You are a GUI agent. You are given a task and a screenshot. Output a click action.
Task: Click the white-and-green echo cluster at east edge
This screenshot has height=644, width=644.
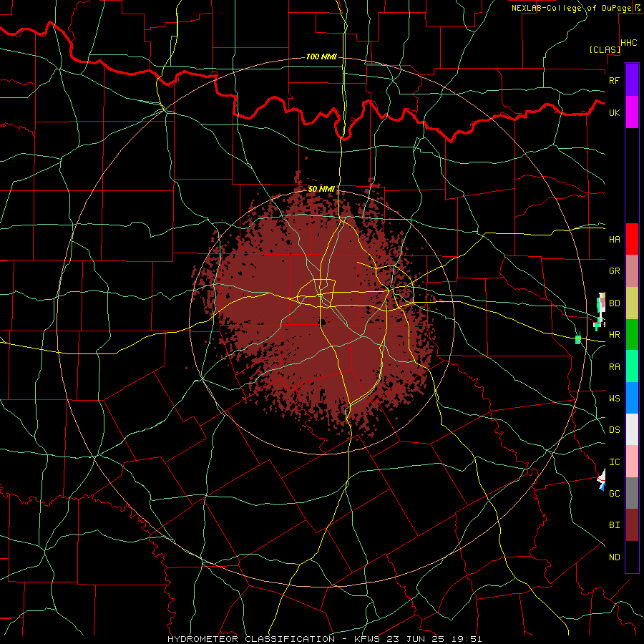click(600, 311)
